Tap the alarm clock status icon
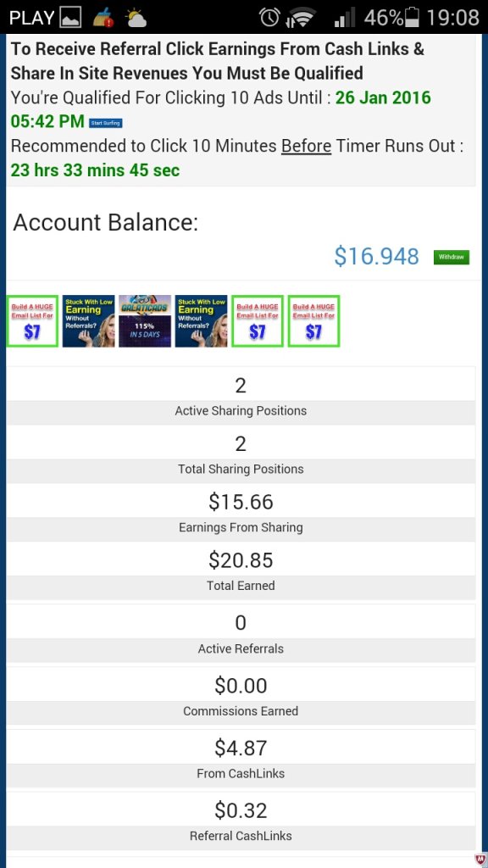 pyautogui.click(x=269, y=18)
